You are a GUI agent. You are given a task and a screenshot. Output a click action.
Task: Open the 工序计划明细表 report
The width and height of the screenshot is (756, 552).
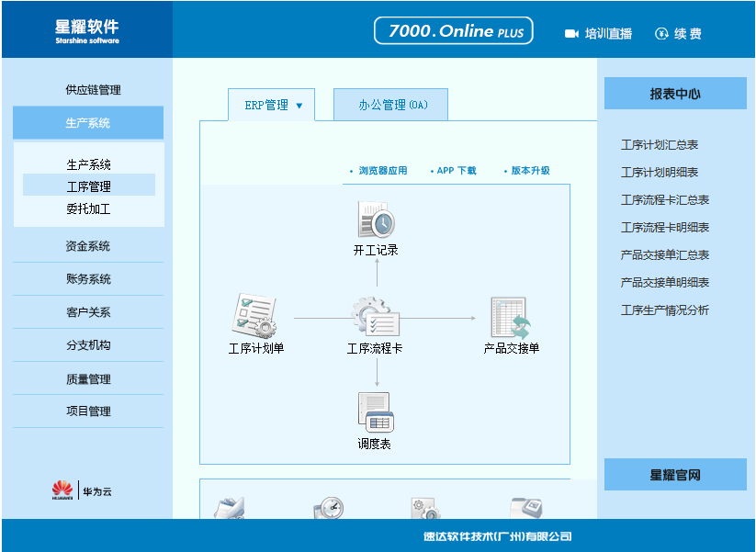(x=660, y=172)
